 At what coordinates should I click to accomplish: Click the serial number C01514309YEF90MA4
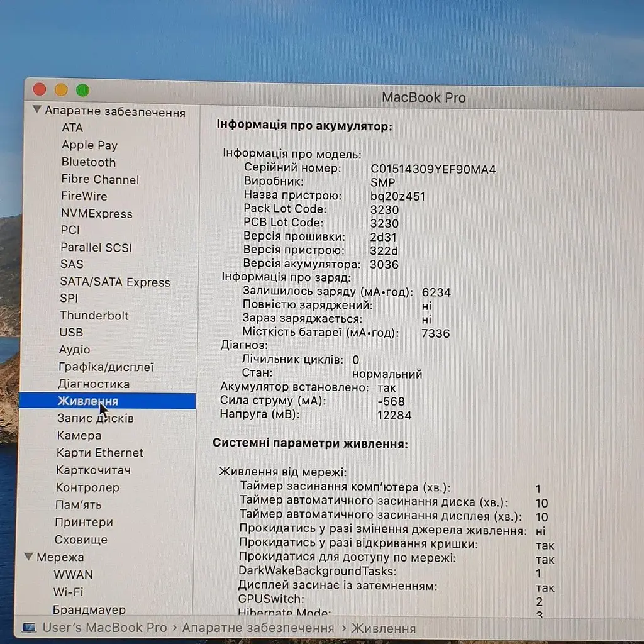point(433,169)
